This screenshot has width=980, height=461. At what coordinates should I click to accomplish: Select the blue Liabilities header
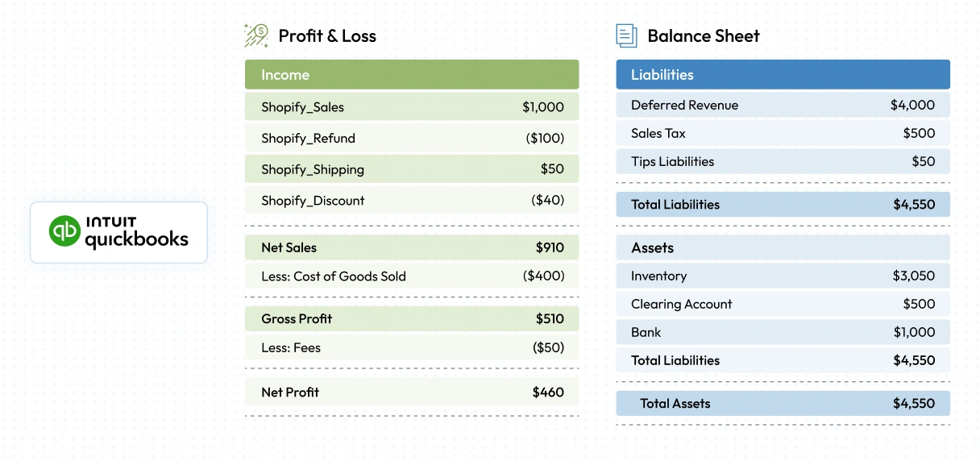click(x=782, y=74)
